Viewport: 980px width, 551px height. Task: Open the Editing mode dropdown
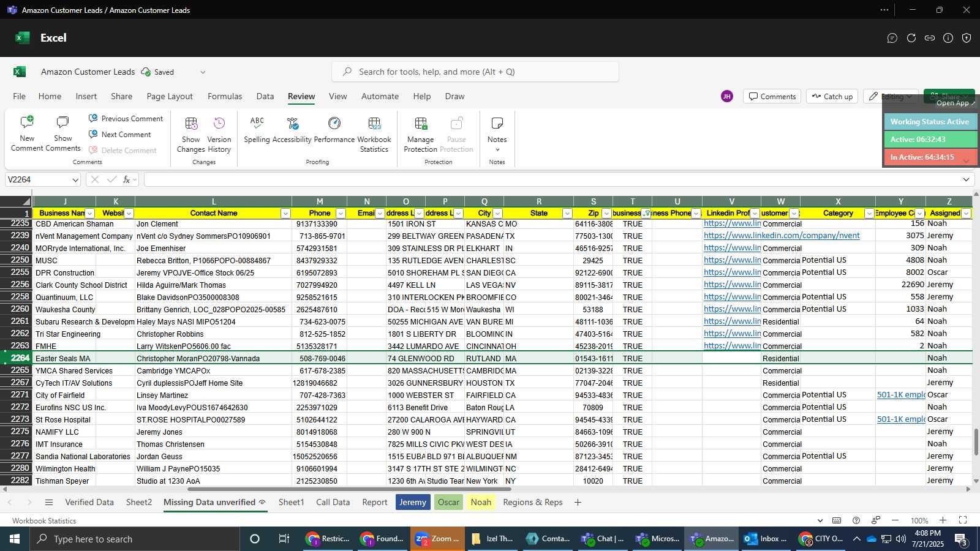891,97
